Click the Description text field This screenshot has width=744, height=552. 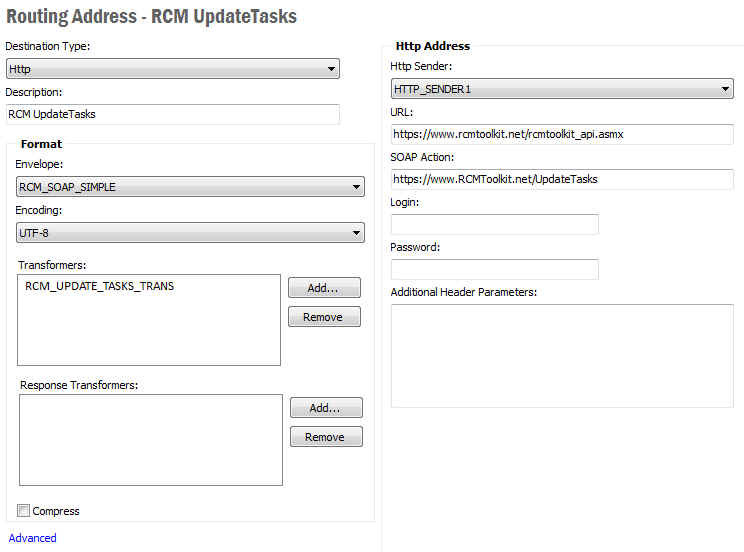click(172, 114)
